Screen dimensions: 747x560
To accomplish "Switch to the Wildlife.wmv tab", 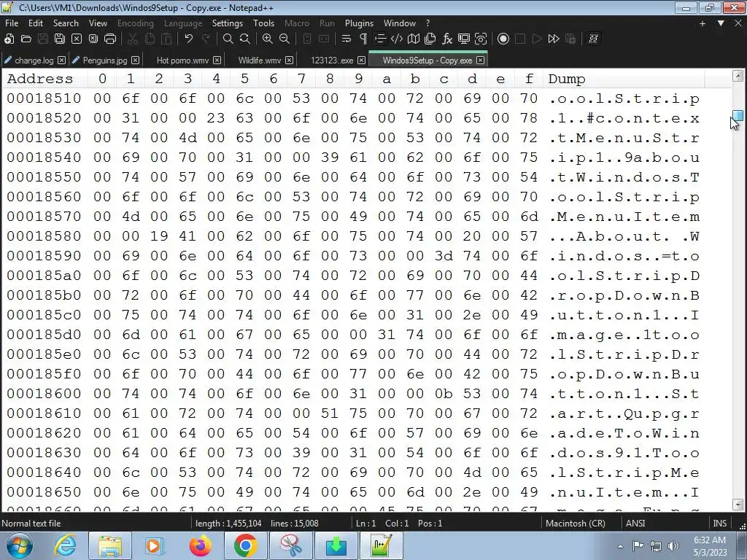I will coord(260,61).
